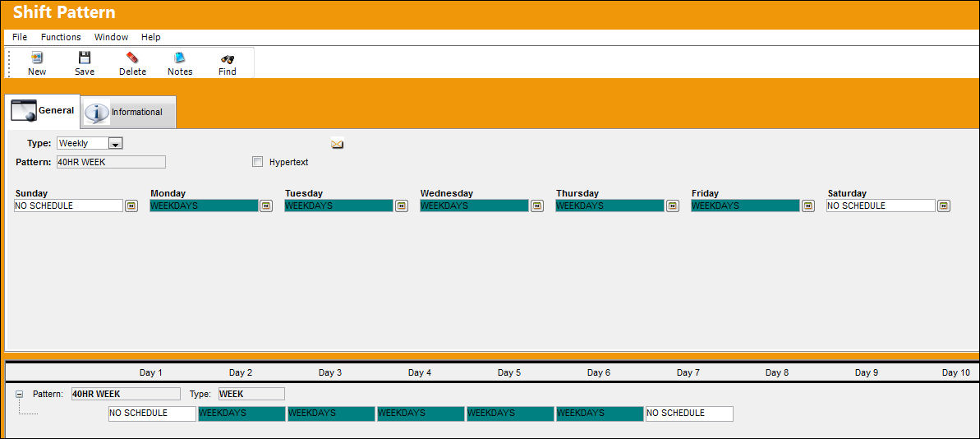Click the Friday WEEKDAYS field

pyautogui.click(x=746, y=206)
